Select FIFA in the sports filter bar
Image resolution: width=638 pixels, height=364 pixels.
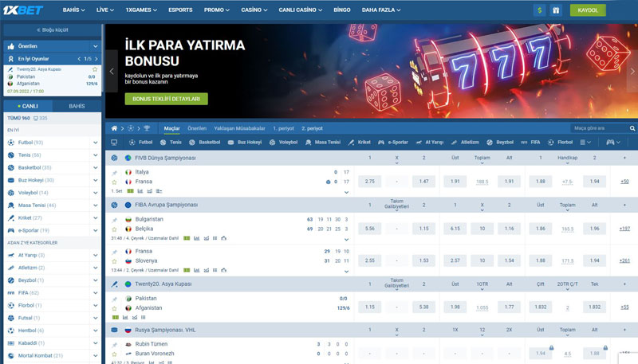pyautogui.click(x=530, y=143)
